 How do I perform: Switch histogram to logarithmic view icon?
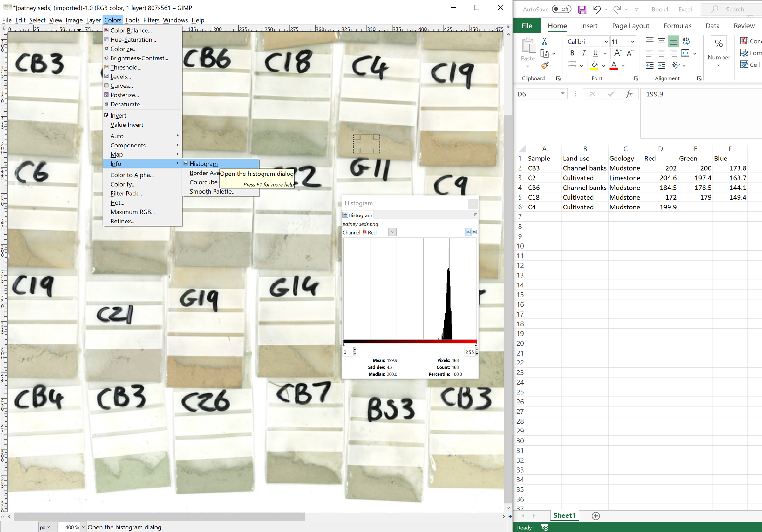point(475,232)
